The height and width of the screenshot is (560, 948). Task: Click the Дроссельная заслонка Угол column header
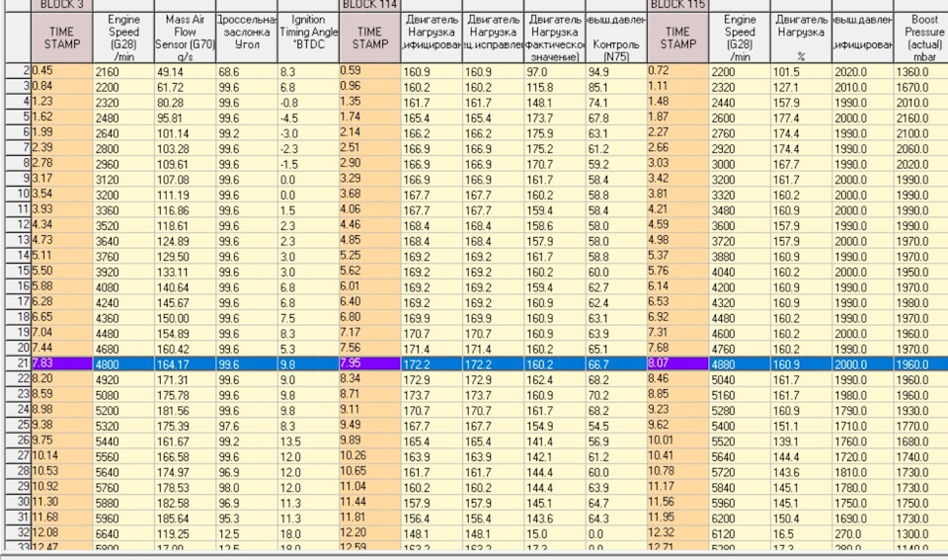tap(246, 38)
